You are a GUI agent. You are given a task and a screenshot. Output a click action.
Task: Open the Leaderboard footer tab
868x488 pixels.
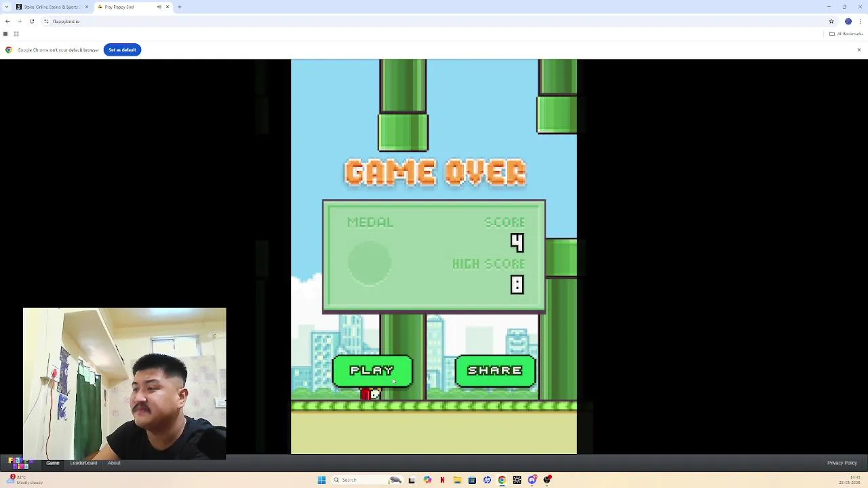[x=83, y=463]
